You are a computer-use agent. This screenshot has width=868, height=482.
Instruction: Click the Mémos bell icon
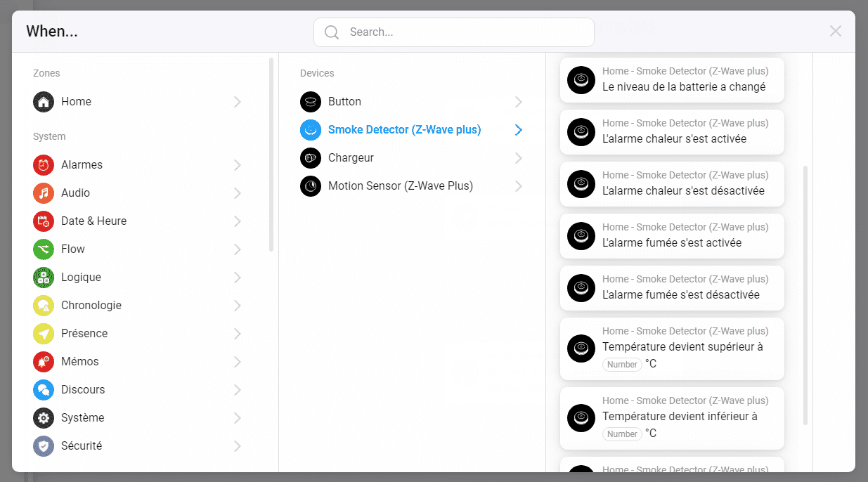(x=44, y=362)
